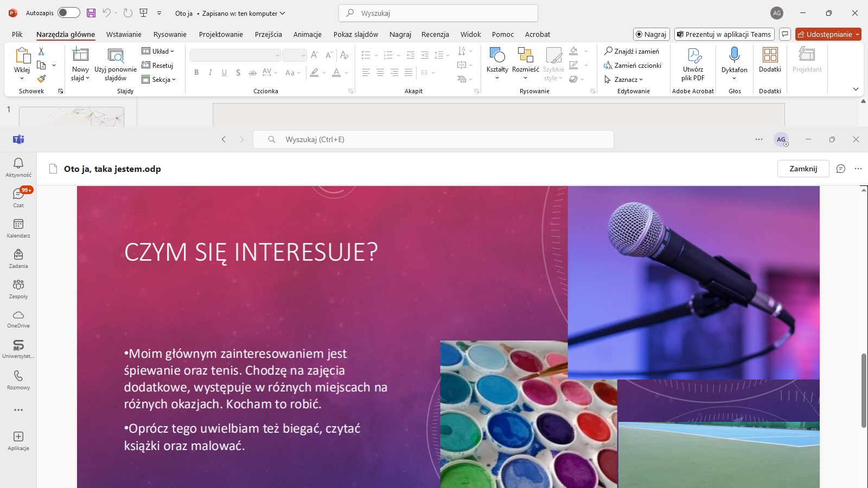Click the Nagraj record button

(651, 34)
